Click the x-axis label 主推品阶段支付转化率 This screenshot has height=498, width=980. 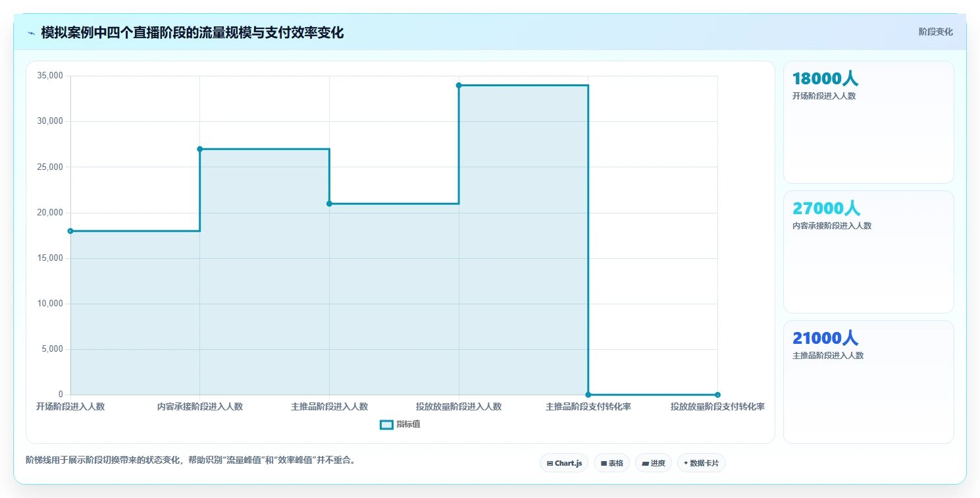(588, 406)
